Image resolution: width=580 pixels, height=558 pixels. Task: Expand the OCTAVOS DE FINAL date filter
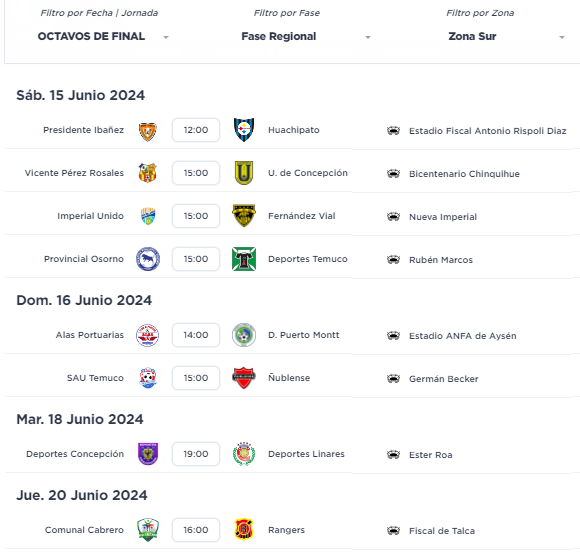pyautogui.click(x=103, y=36)
